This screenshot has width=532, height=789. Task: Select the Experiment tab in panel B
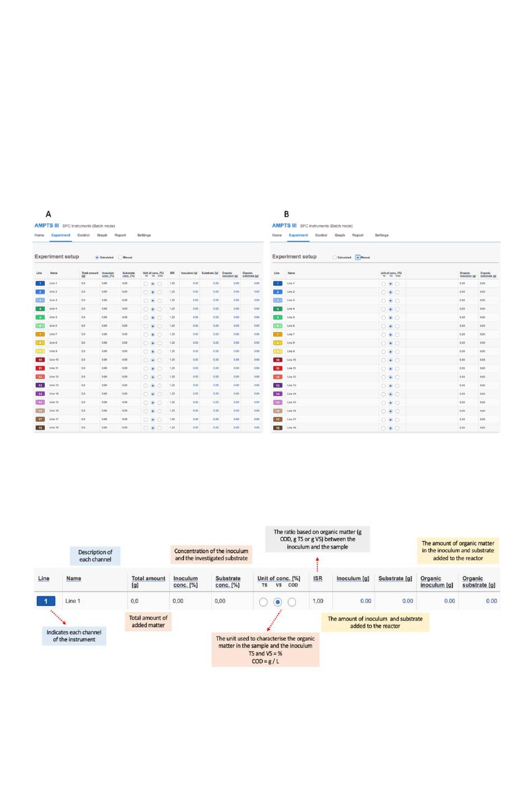pos(298,235)
